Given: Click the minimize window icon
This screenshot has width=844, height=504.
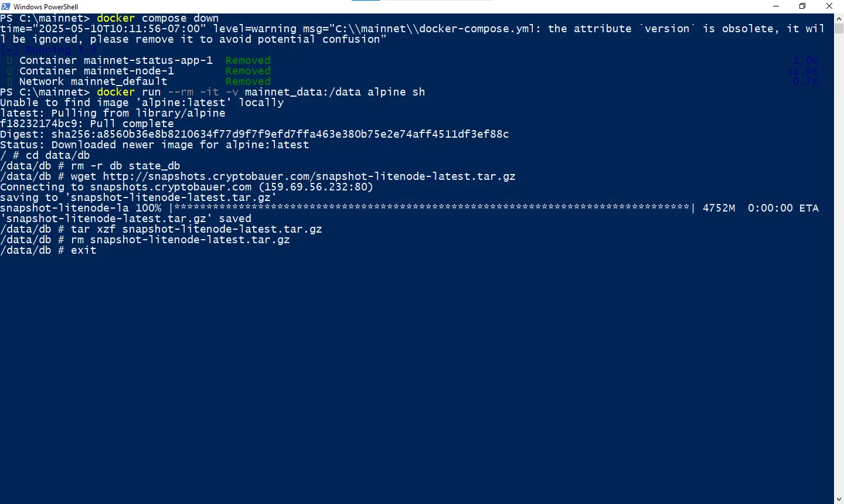Looking at the screenshot, I should click(x=775, y=6).
